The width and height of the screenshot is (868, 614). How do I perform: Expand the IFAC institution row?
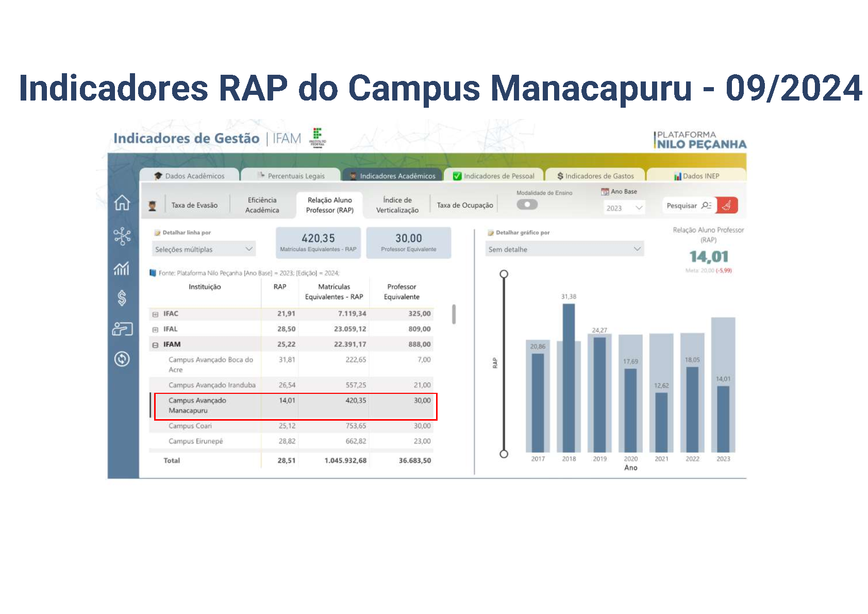pyautogui.click(x=155, y=314)
